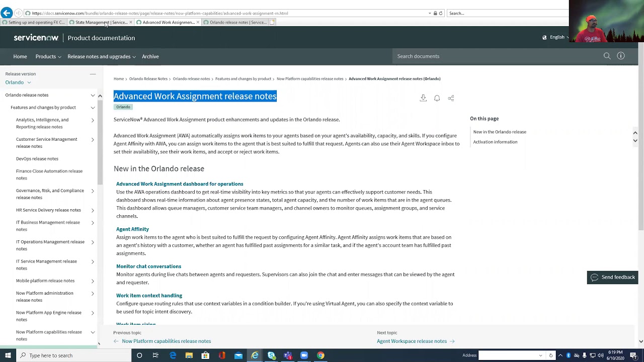Click the bell subscribe icon
This screenshot has width=644, height=362.
[437, 98]
